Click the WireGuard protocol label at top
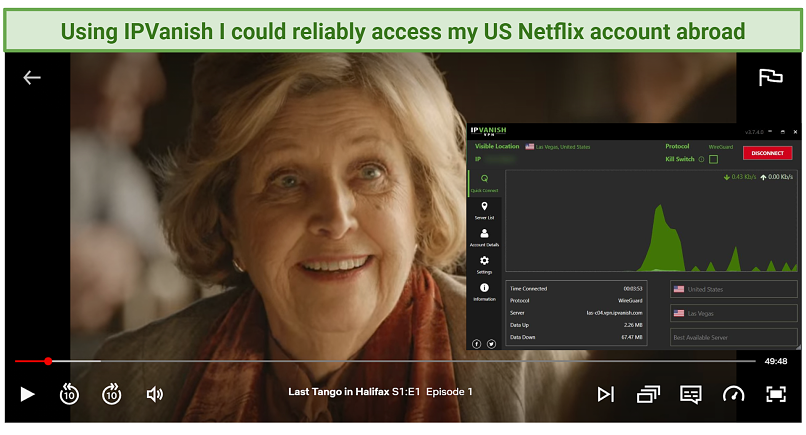This screenshot has height=435, width=806. point(721,147)
